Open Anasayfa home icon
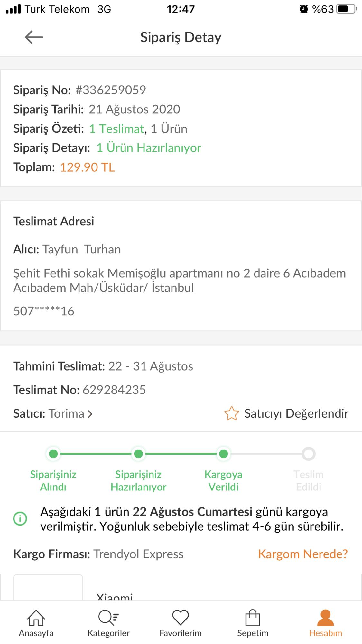Image resolution: width=362 pixels, height=644 pixels. tap(36, 618)
